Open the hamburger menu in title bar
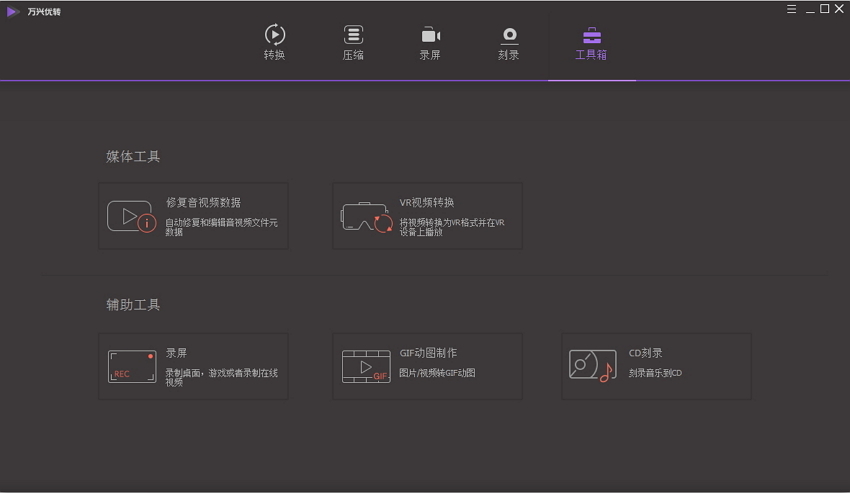Viewport: 850px width, 493px height. point(791,9)
